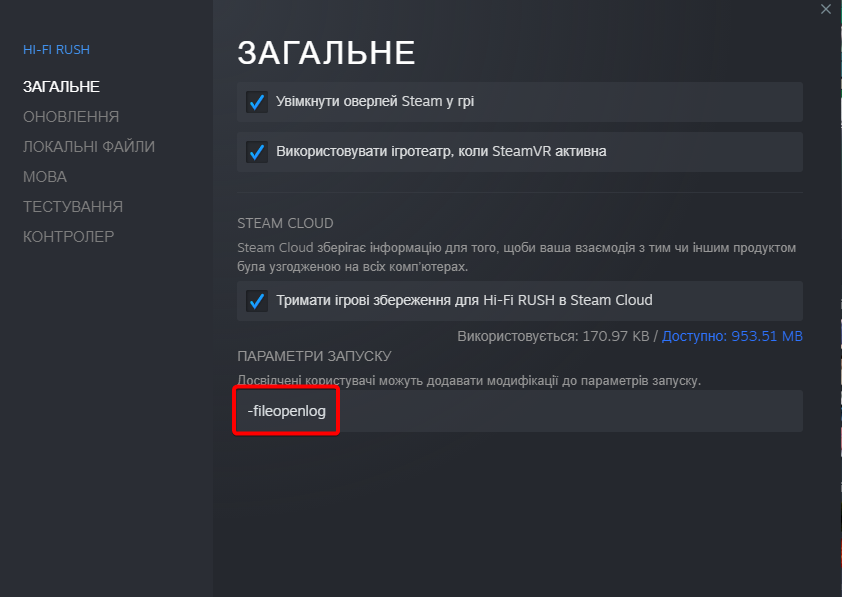Screen dimensions: 842x597
Task: Go to the МОВА settings tab
Action: [45, 177]
